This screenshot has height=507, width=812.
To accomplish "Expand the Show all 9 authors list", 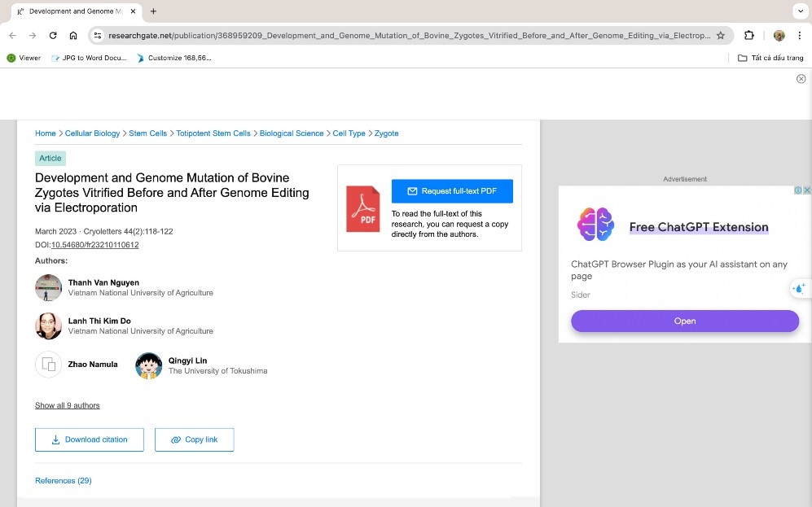I will (x=67, y=405).
